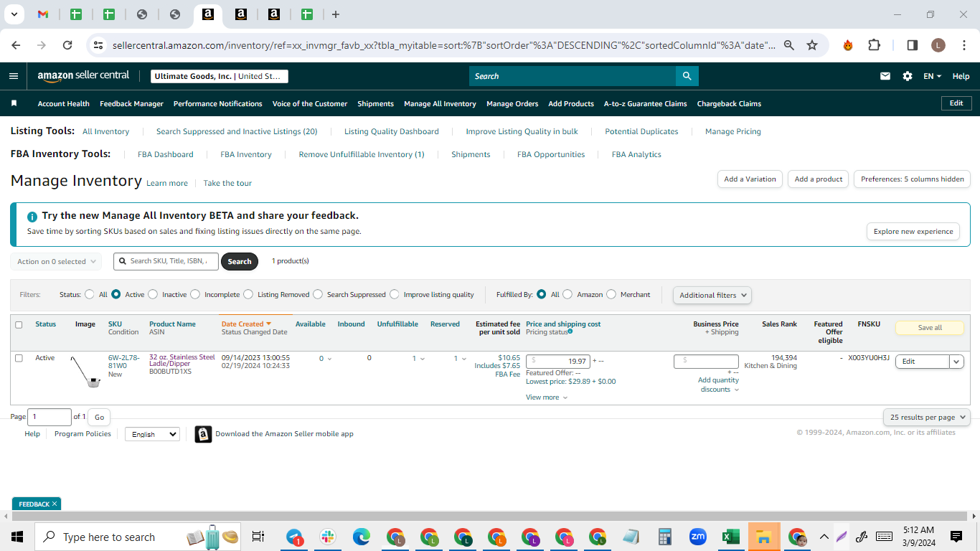Open the 32 oz. Stainless Steel Ladle/Dipper link
This screenshot has height=551, width=980.
[x=182, y=360]
